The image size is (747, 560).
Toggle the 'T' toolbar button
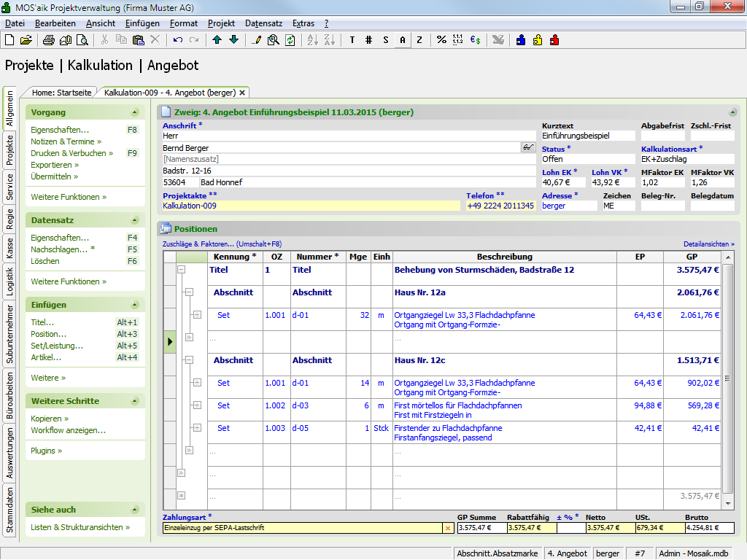(x=352, y=40)
